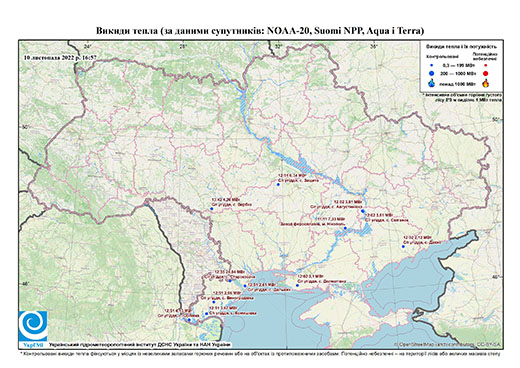Click the orange fire legend icon
Viewport: 520px width, 368px height.
486,83
